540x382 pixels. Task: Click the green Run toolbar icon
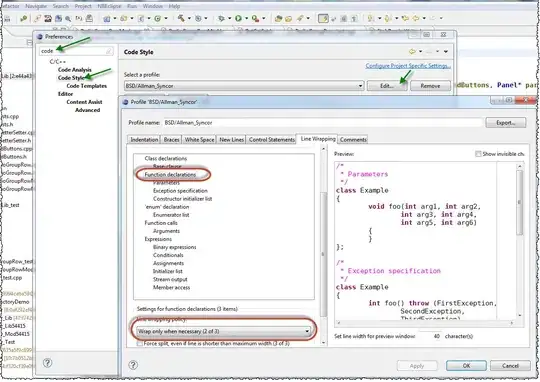click(x=238, y=18)
